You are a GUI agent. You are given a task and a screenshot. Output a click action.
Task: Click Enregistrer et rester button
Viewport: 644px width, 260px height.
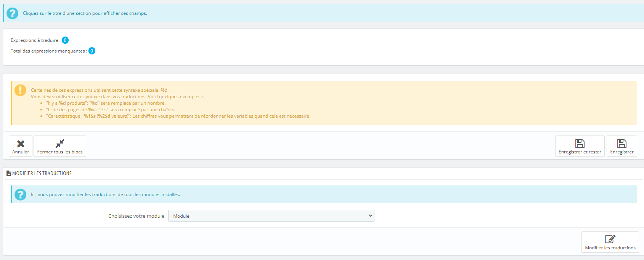580,146
